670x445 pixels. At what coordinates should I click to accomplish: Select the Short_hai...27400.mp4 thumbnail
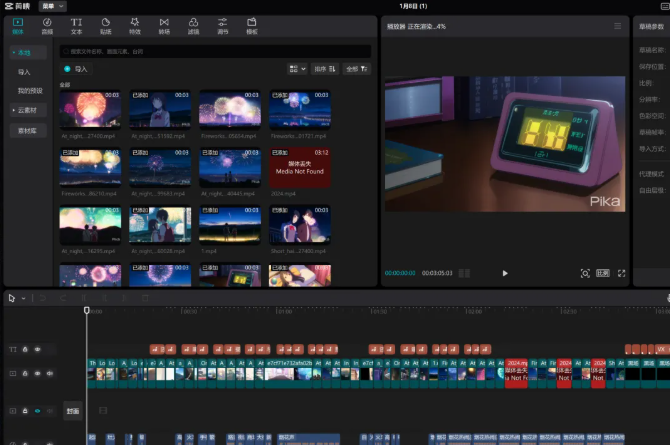pyautogui.click(x=300, y=225)
